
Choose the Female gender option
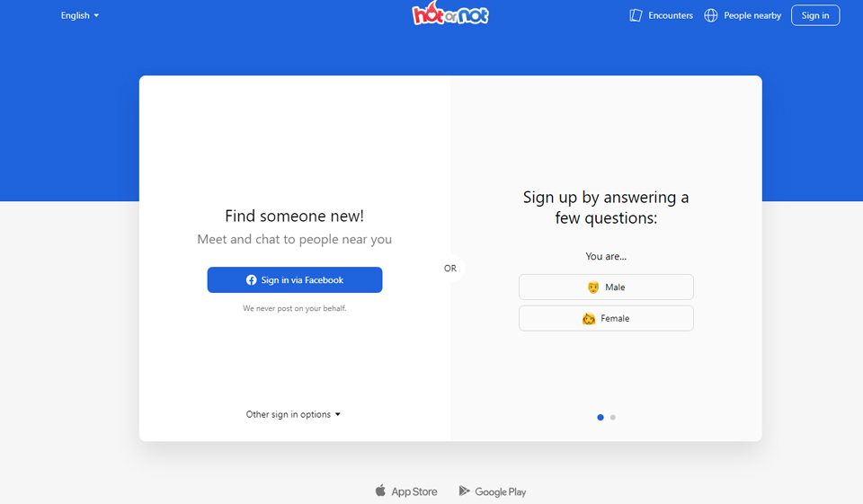click(606, 319)
